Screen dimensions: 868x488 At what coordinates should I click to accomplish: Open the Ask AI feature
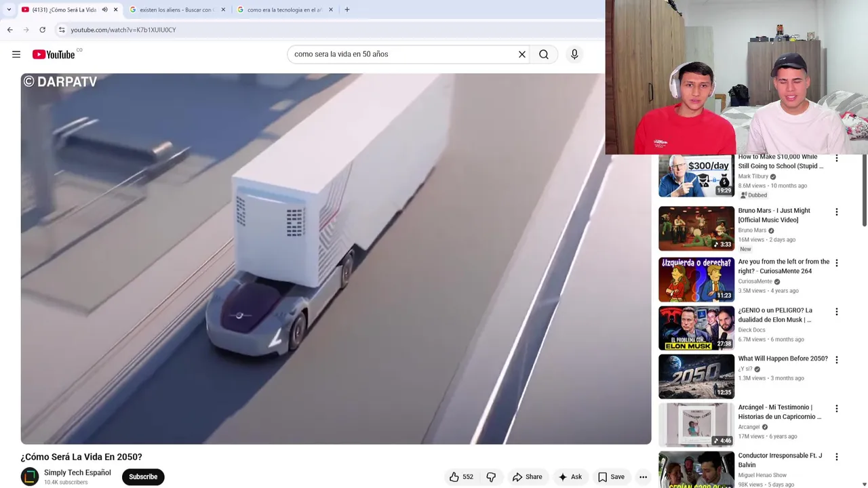(x=570, y=477)
